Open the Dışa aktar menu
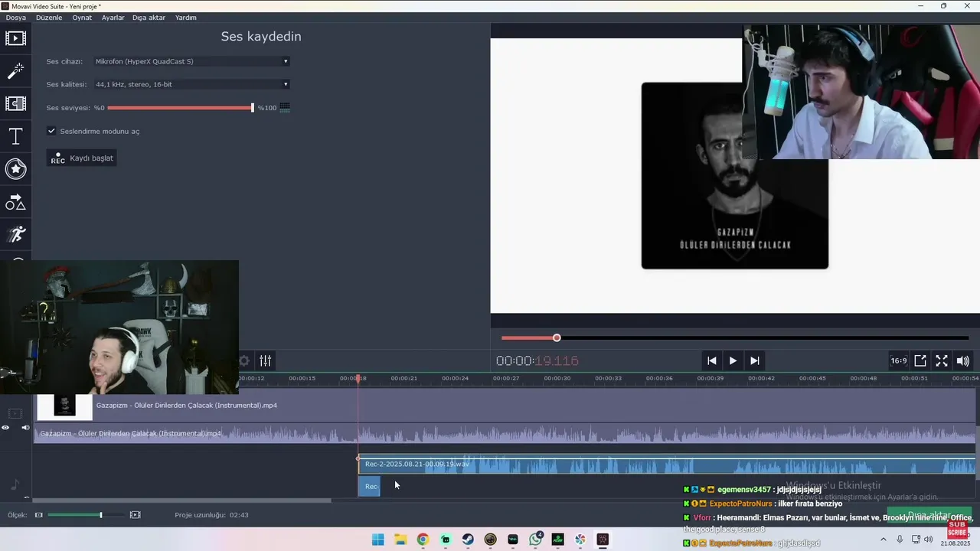This screenshot has height=551, width=980. coord(149,17)
